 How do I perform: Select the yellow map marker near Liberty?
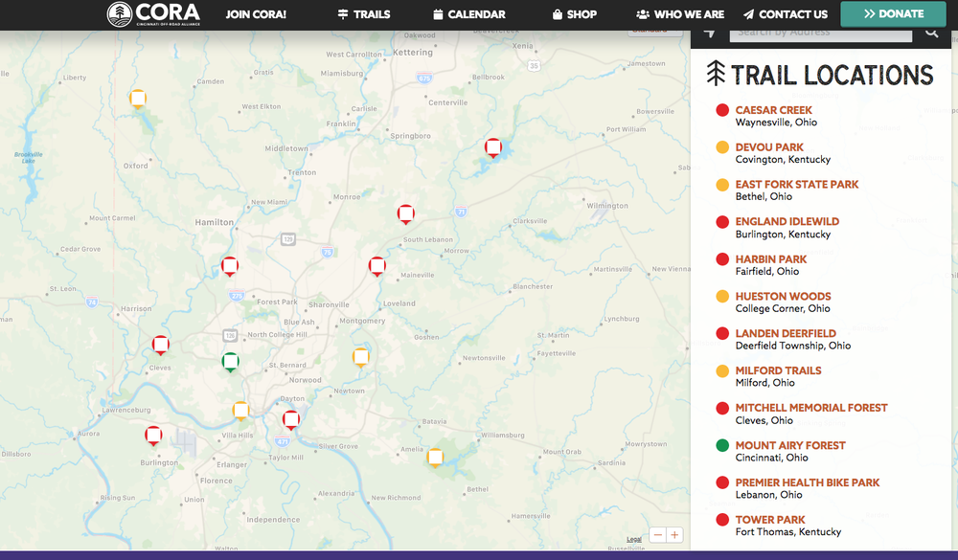[138, 99]
